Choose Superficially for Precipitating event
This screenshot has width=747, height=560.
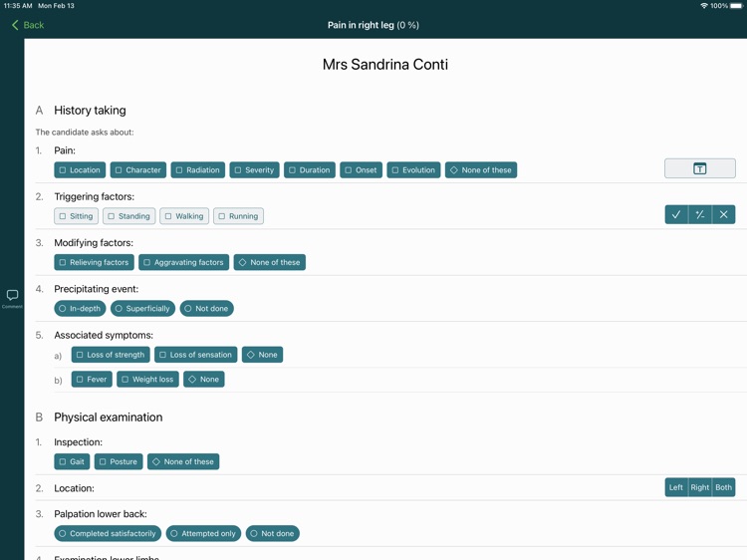(142, 308)
